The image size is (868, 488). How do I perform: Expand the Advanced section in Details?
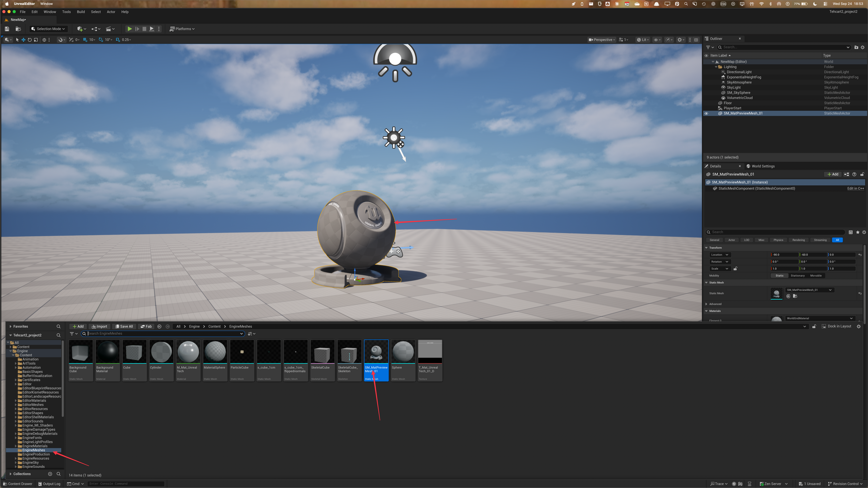click(x=706, y=304)
